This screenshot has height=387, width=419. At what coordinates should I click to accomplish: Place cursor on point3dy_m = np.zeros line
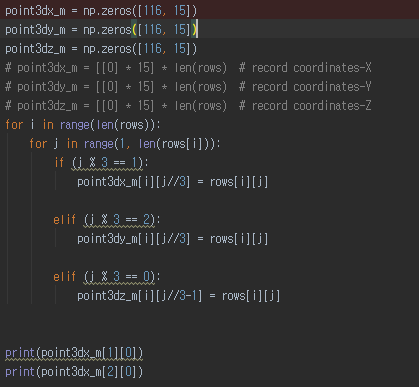tap(101, 30)
